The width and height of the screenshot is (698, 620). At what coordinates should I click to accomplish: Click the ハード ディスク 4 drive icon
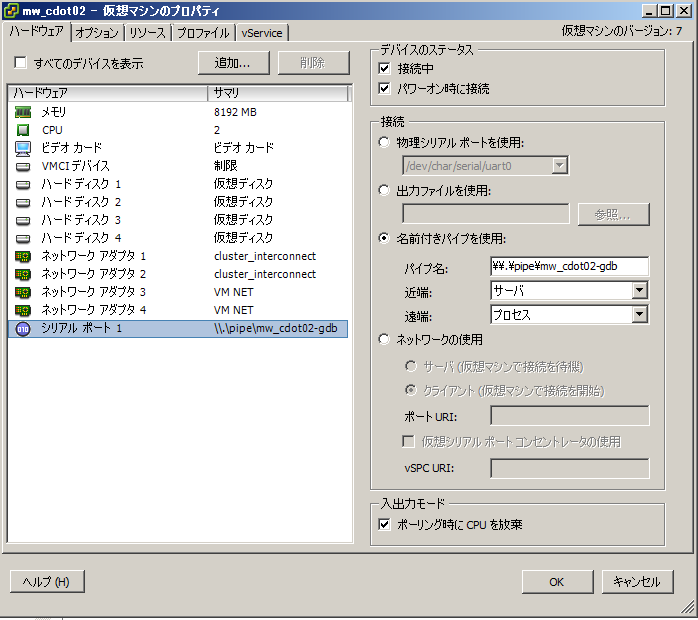23,239
